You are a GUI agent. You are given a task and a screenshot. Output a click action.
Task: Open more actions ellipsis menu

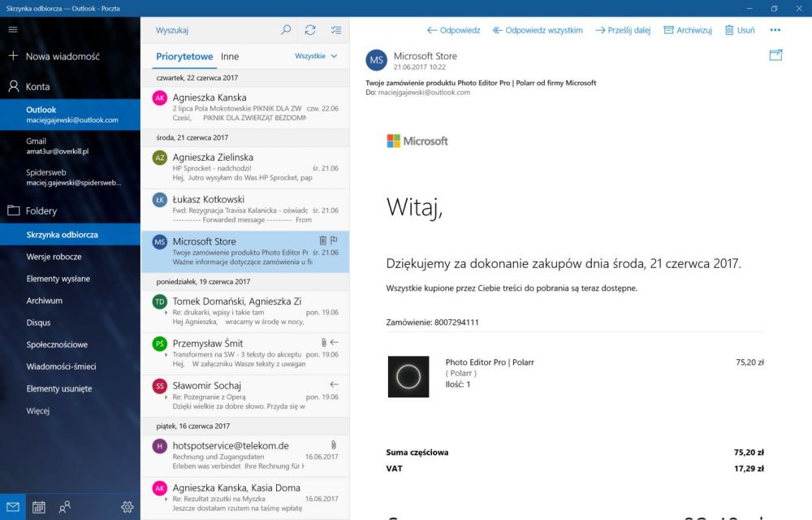tap(775, 30)
